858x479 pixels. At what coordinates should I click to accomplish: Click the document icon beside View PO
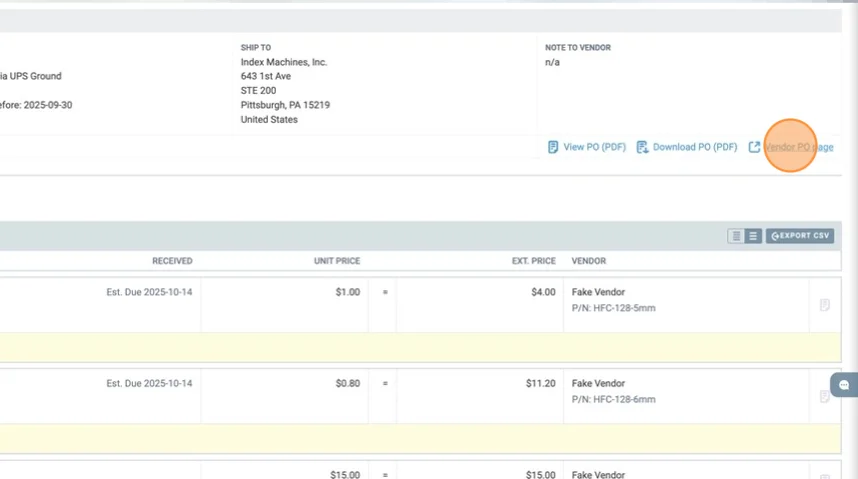pyautogui.click(x=553, y=147)
